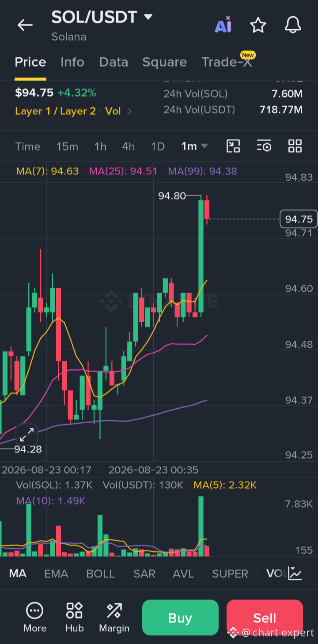Tap the $94.75 price text

click(x=34, y=93)
